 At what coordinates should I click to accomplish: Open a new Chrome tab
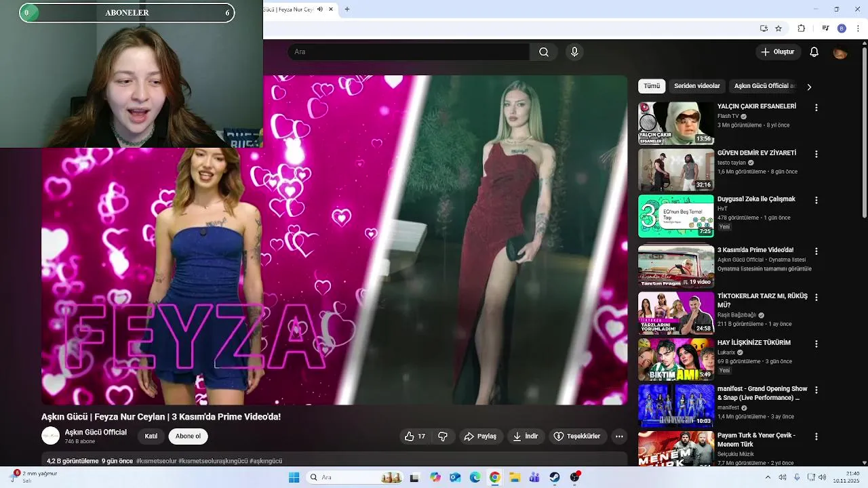(347, 9)
